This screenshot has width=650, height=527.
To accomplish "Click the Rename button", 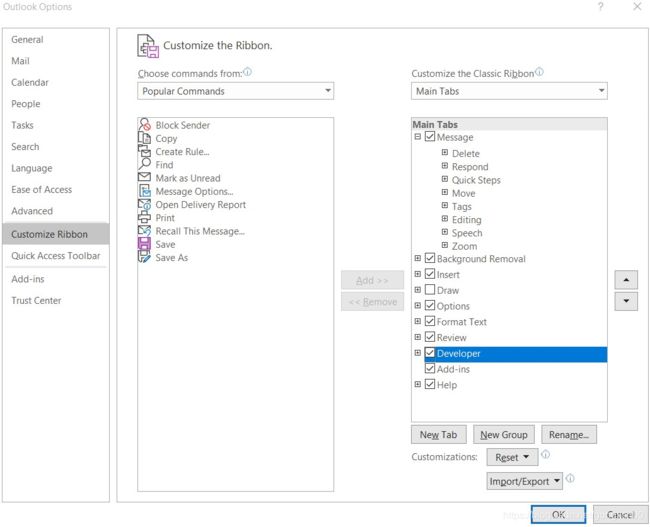I will coord(569,435).
